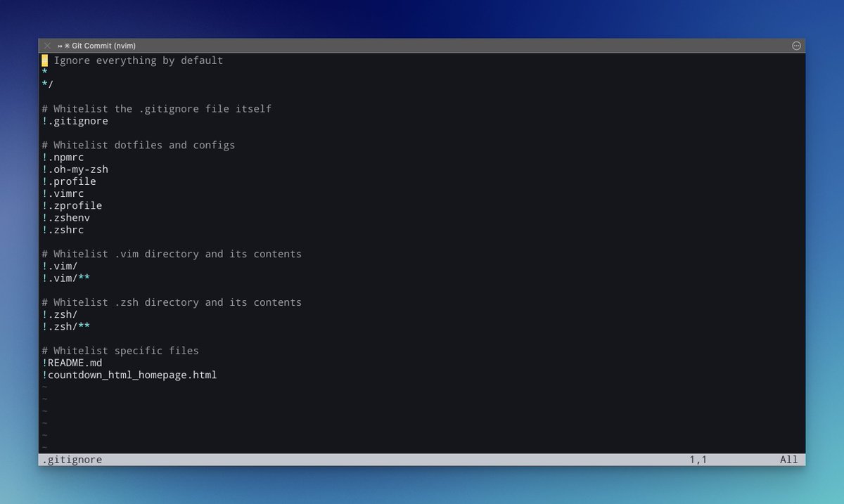Click the "!.zprofile" entry

coord(72,205)
